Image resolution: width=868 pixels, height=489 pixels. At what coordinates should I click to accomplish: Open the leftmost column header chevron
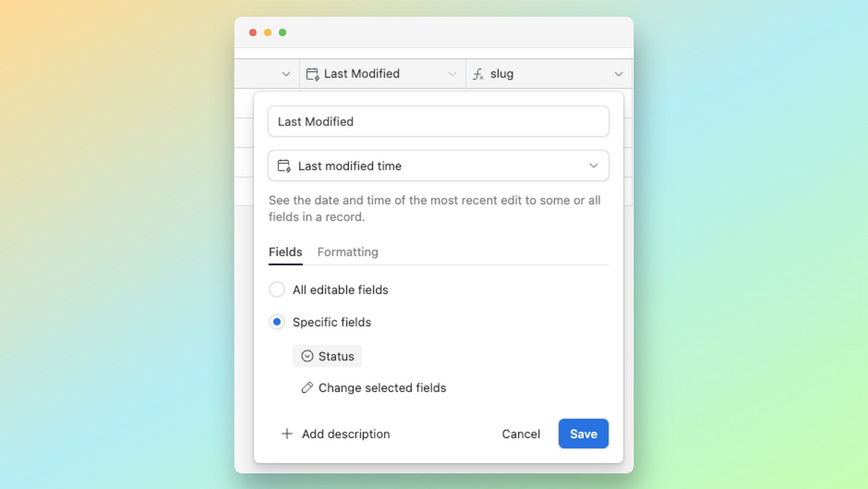(x=286, y=74)
